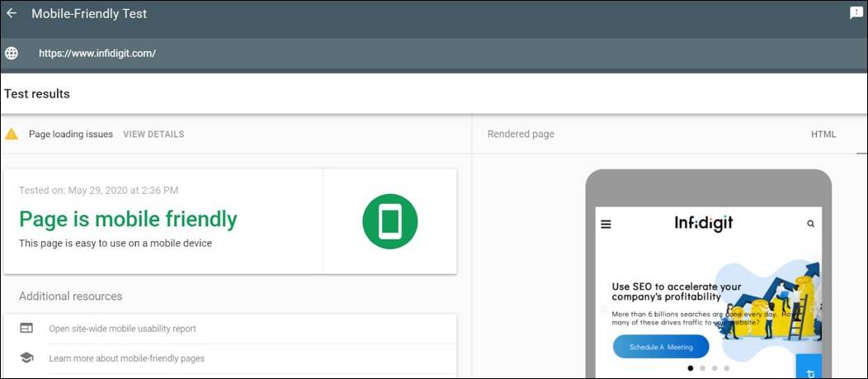Open the feedback icon in the header

click(x=856, y=13)
